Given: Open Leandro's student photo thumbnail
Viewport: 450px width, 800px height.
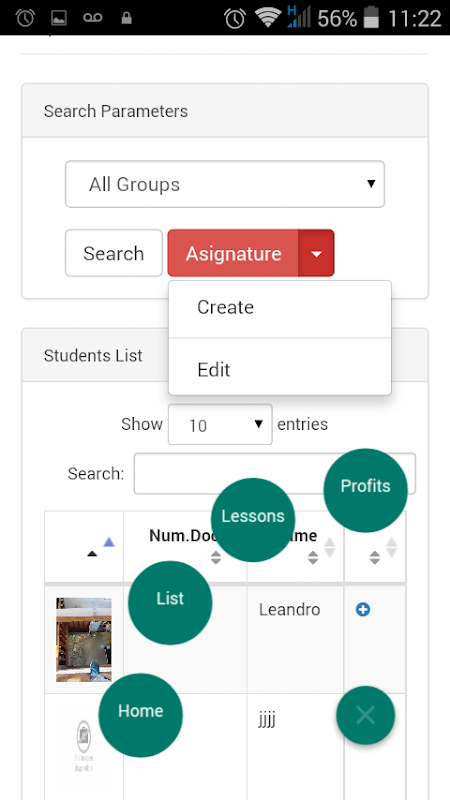Looking at the screenshot, I should 84,640.
